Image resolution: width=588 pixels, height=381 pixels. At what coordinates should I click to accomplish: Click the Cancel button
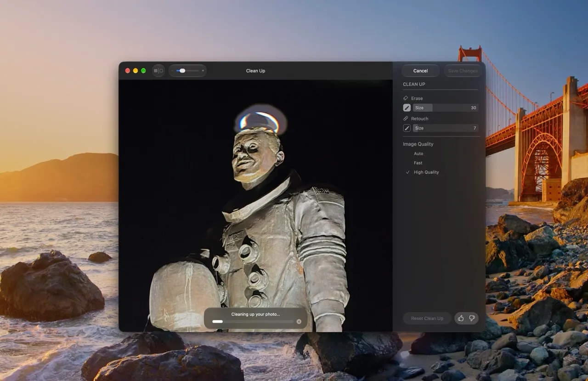pyautogui.click(x=420, y=71)
